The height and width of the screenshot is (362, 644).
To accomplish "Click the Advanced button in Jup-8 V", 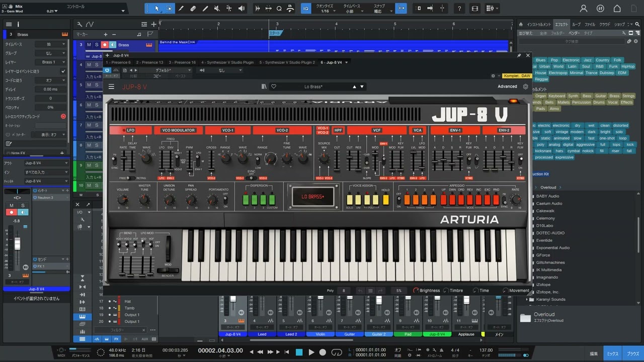I will 507,86.
